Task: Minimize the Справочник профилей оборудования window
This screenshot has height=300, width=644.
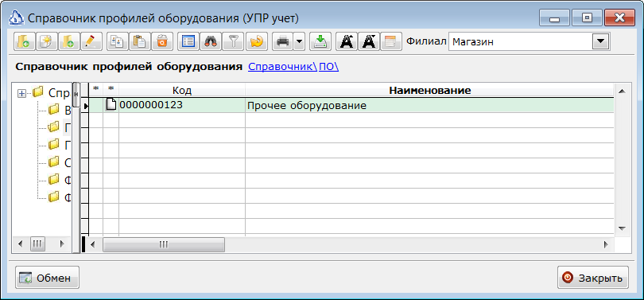Action: 555,18
